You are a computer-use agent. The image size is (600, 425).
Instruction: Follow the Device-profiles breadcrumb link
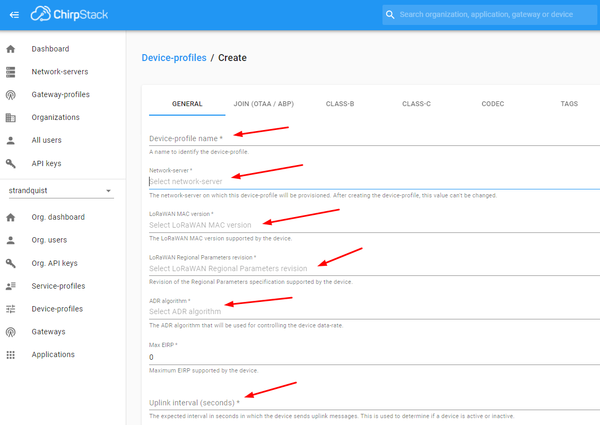(x=174, y=58)
